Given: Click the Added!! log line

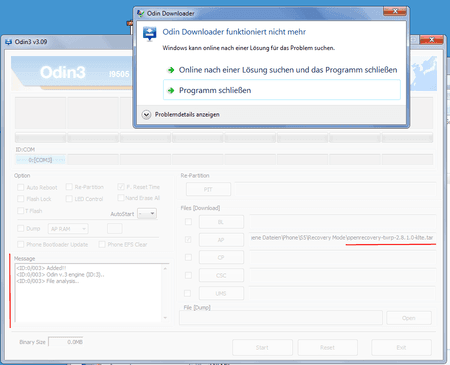Looking at the screenshot, I should tap(41, 268).
